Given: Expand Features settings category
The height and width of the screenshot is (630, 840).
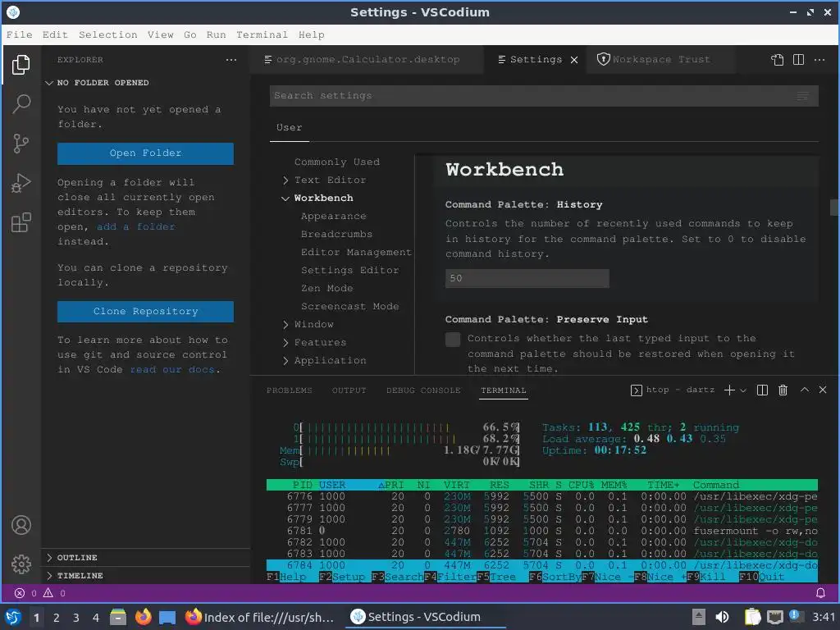Looking at the screenshot, I should (320, 342).
